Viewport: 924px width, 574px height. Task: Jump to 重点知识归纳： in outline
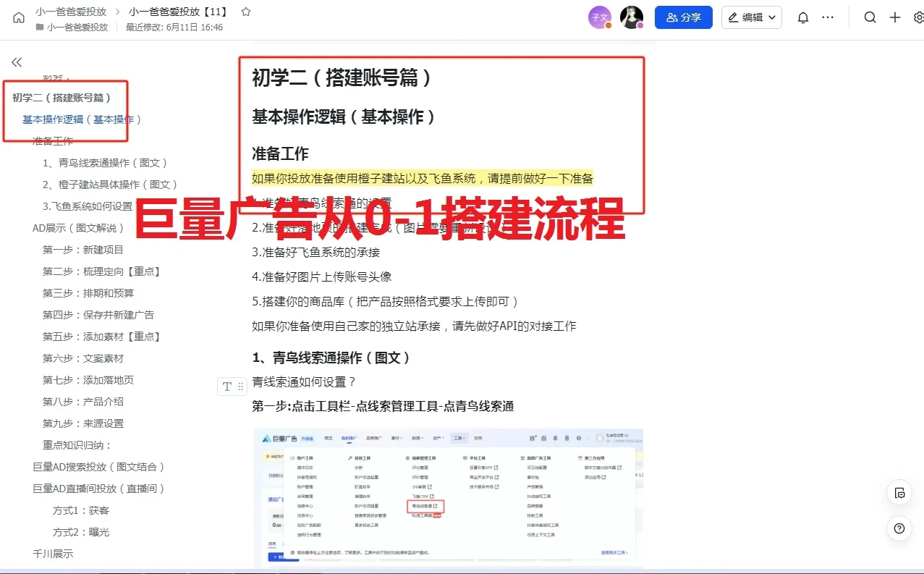tap(77, 445)
